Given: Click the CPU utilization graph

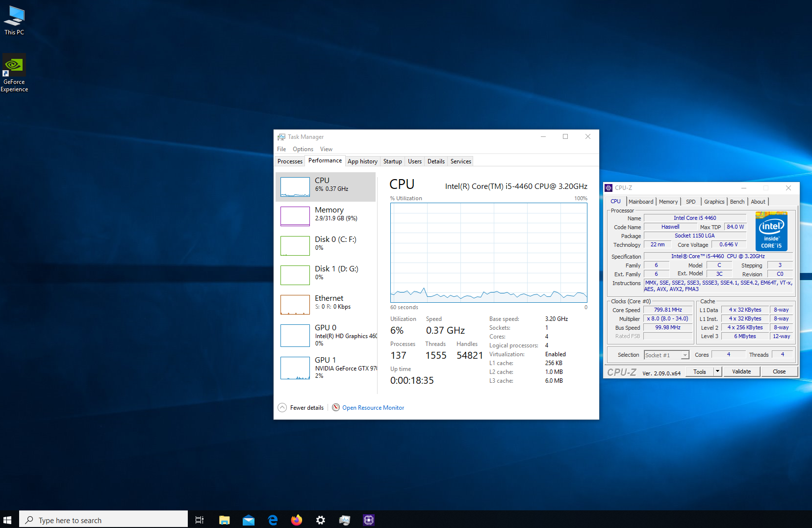Looking at the screenshot, I should (489, 253).
